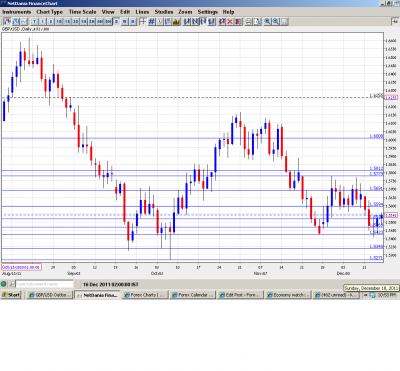Toggle the crosshair cursor tool
The width and height of the screenshot is (400, 371).
tap(143, 22)
